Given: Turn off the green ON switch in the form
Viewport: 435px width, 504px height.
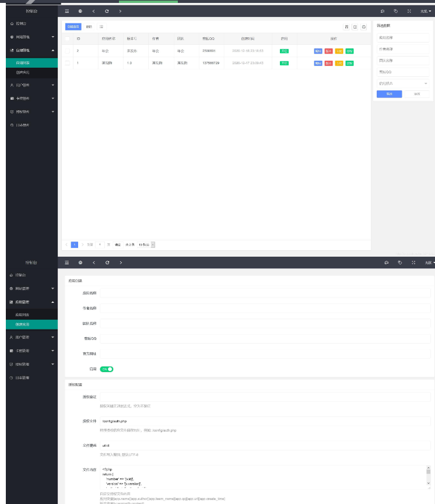Looking at the screenshot, I should coord(106,369).
